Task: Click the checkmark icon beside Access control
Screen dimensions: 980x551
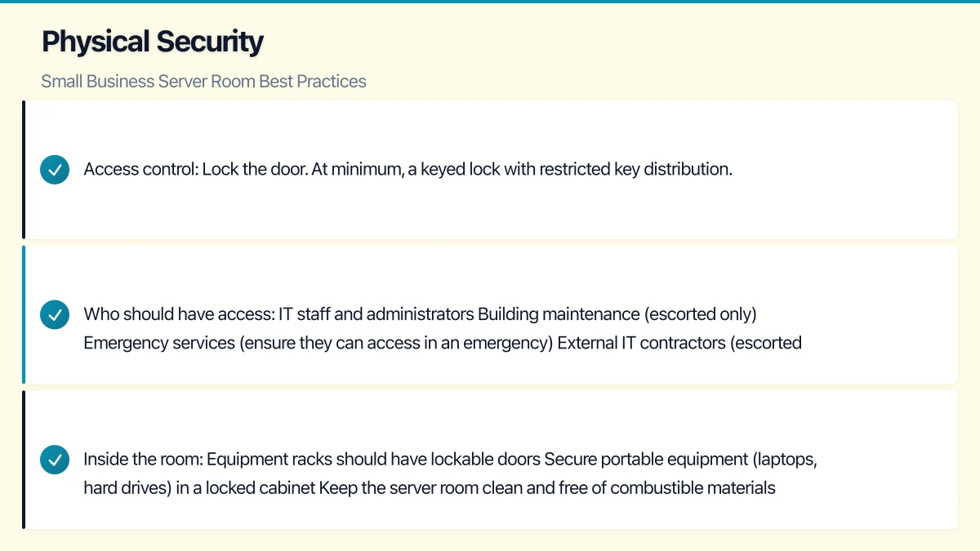Action: pos(55,170)
